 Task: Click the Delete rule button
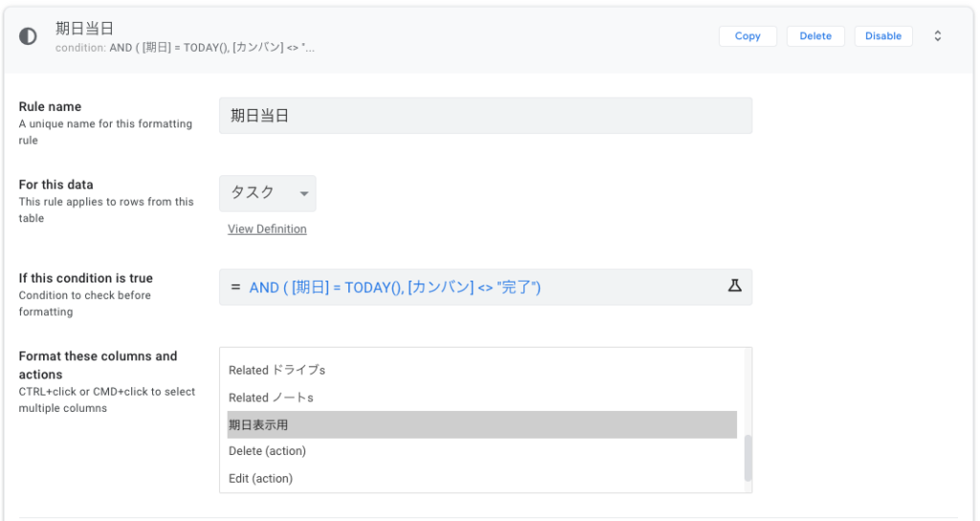(x=815, y=36)
